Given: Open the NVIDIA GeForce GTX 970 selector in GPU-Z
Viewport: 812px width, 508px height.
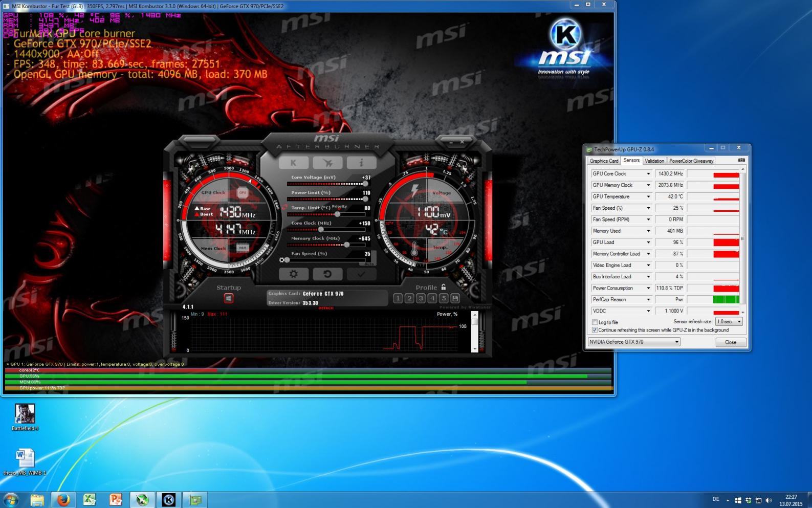Looking at the screenshot, I should click(633, 342).
